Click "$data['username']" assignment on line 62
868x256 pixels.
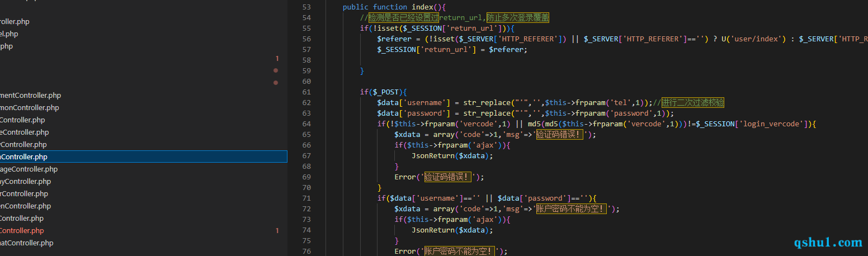[x=414, y=103]
